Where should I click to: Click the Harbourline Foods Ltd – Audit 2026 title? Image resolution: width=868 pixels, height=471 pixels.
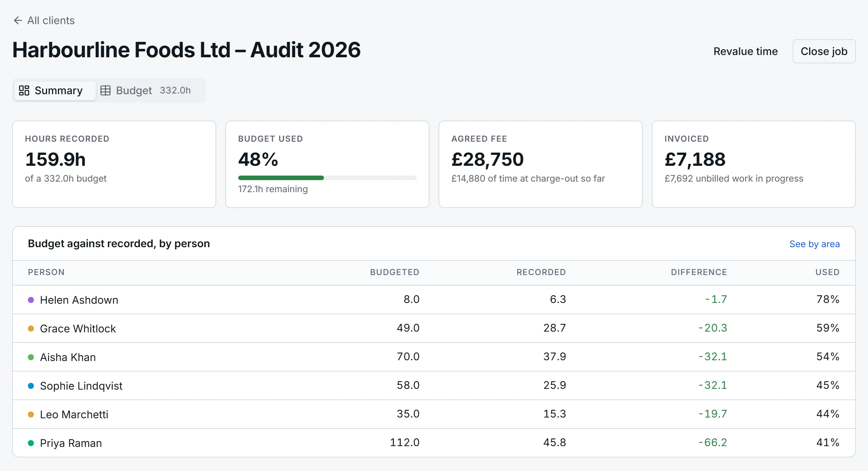point(186,50)
